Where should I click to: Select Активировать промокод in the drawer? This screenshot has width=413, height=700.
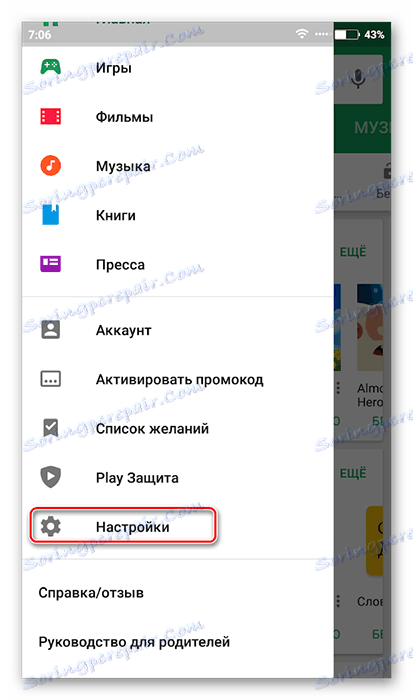tap(178, 379)
